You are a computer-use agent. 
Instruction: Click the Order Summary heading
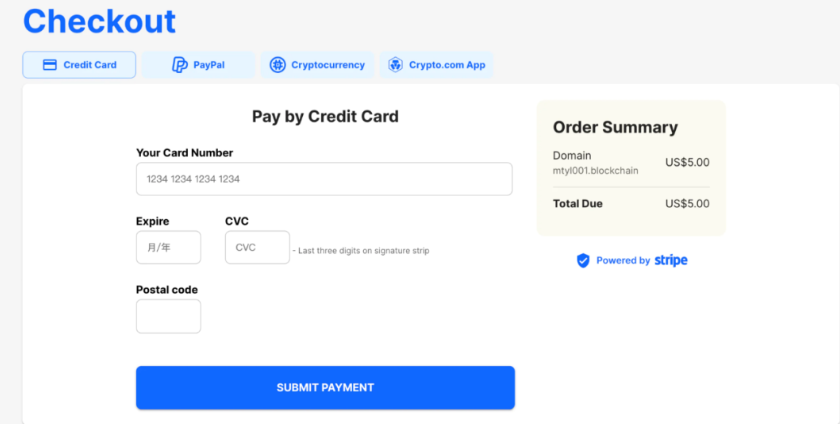coord(615,128)
